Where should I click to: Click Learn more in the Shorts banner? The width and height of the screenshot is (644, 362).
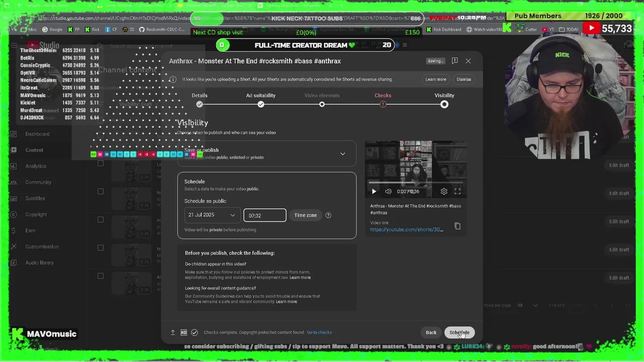click(x=436, y=79)
